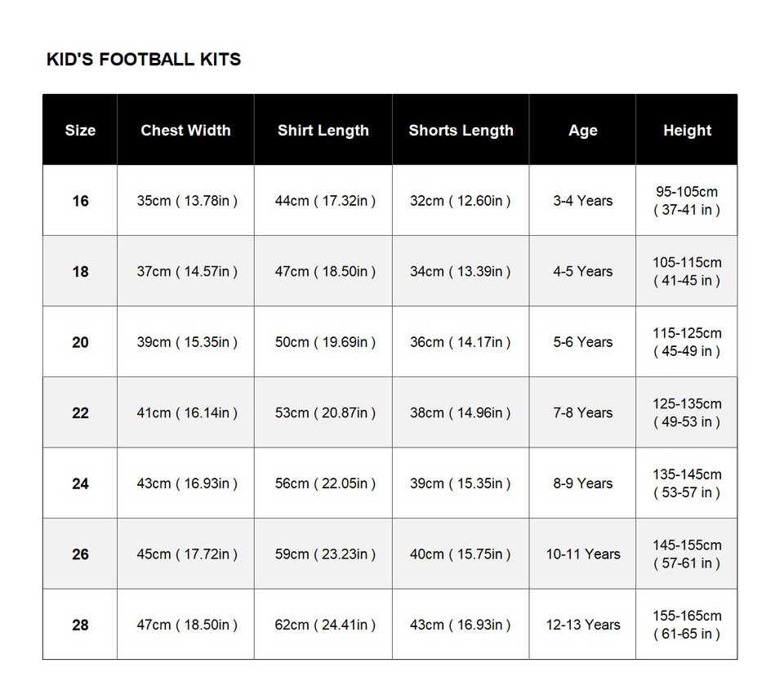Click size 26 in the table
Image resolution: width=784 pixels, height=699 pixels.
pyautogui.click(x=80, y=554)
